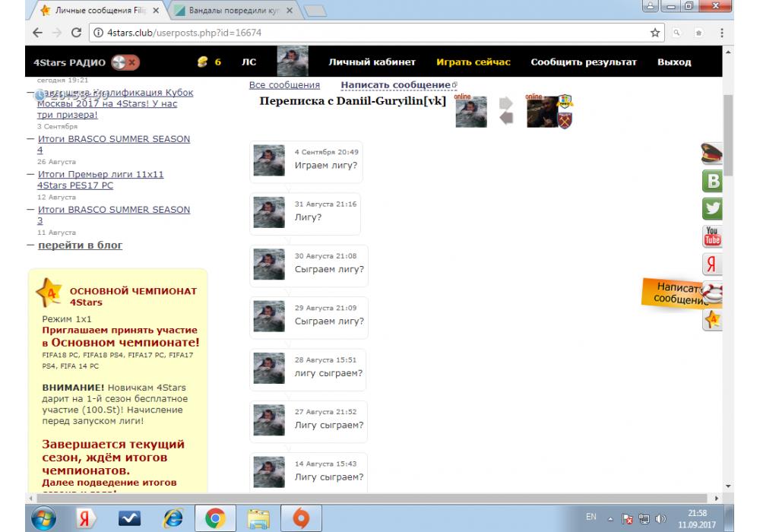Open the Twitter sidebar icon
760x532 pixels.
point(713,208)
